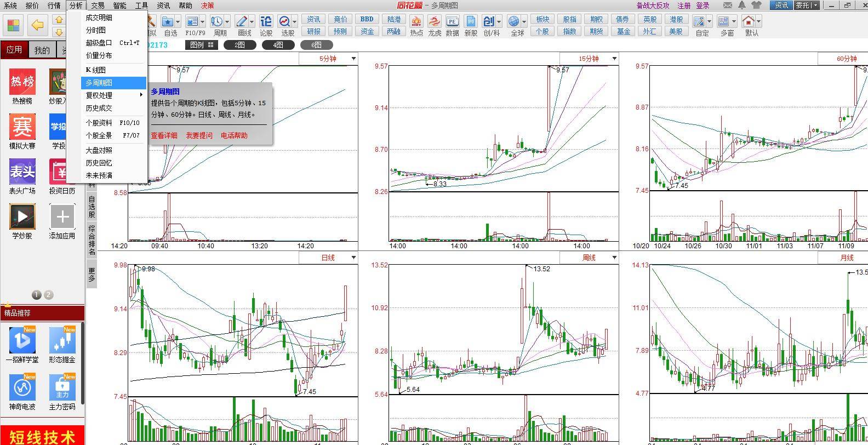Launch the 表头广场 app
The width and height of the screenshot is (868, 445).
point(22,172)
